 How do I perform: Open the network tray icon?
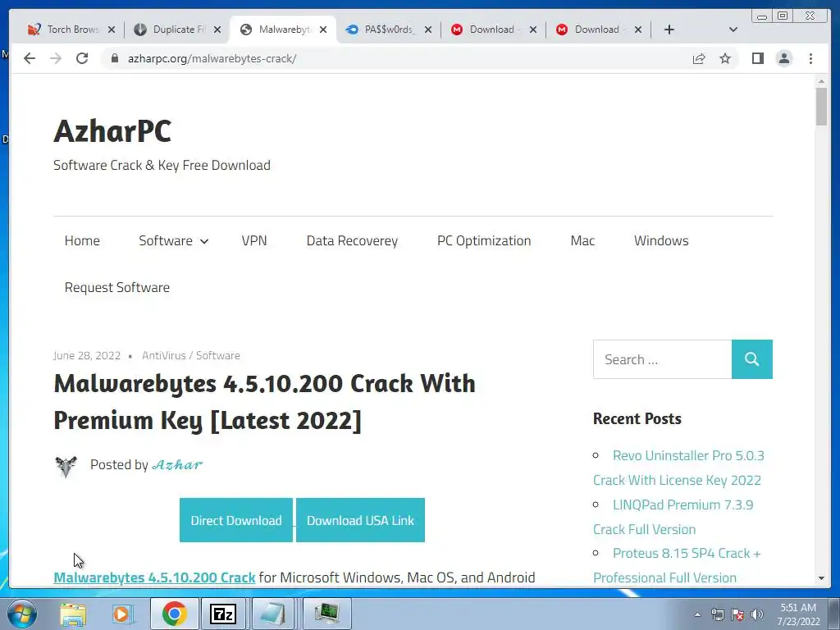coord(718,614)
